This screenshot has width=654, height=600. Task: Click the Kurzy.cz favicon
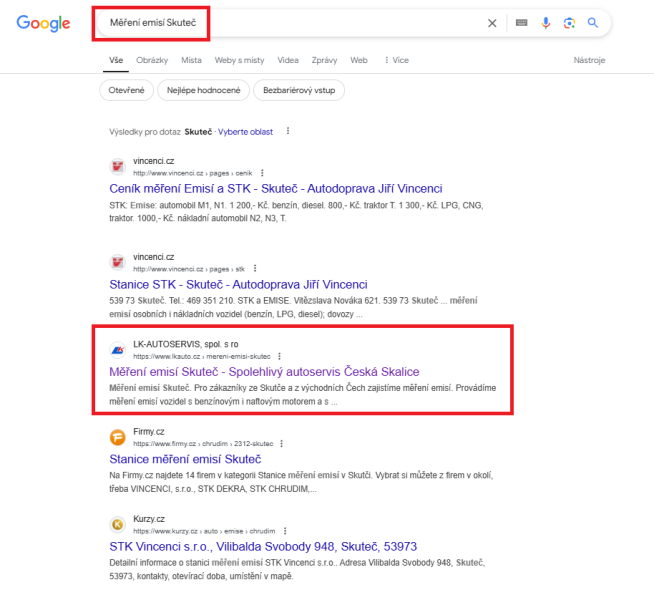(118, 525)
